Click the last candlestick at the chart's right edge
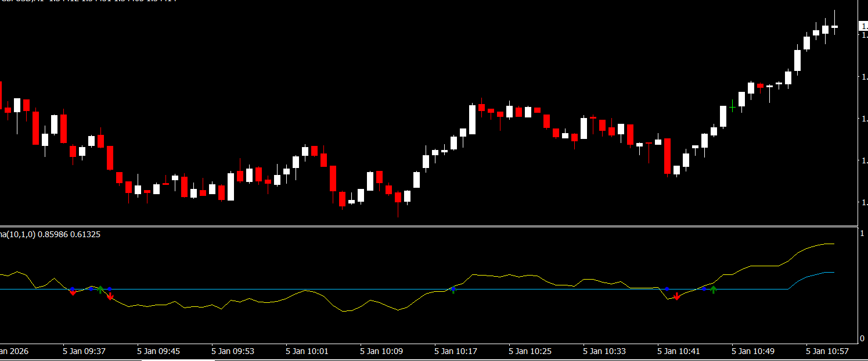This screenshot has width=868, height=361. pos(835,26)
